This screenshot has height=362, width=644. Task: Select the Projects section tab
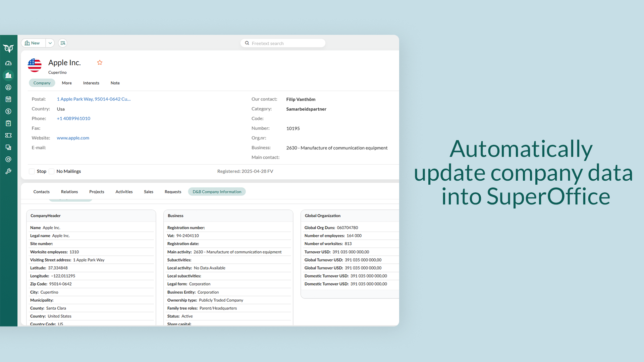(97, 192)
